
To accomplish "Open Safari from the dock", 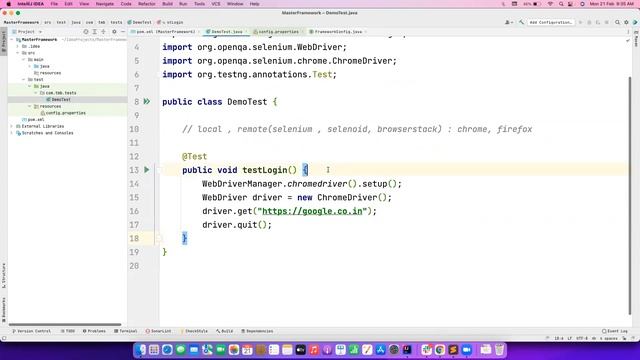I will coord(167,350).
